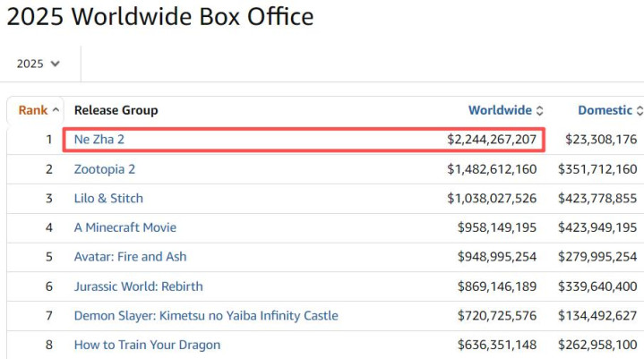The image size is (644, 359).
Task: Open Demon Slayer Infinity Castle link
Action: [206, 315]
